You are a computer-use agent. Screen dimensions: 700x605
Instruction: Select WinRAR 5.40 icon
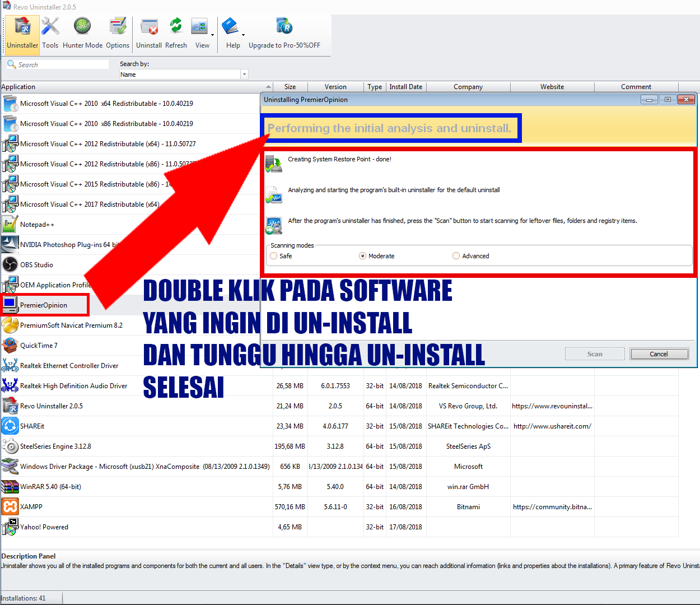10,487
